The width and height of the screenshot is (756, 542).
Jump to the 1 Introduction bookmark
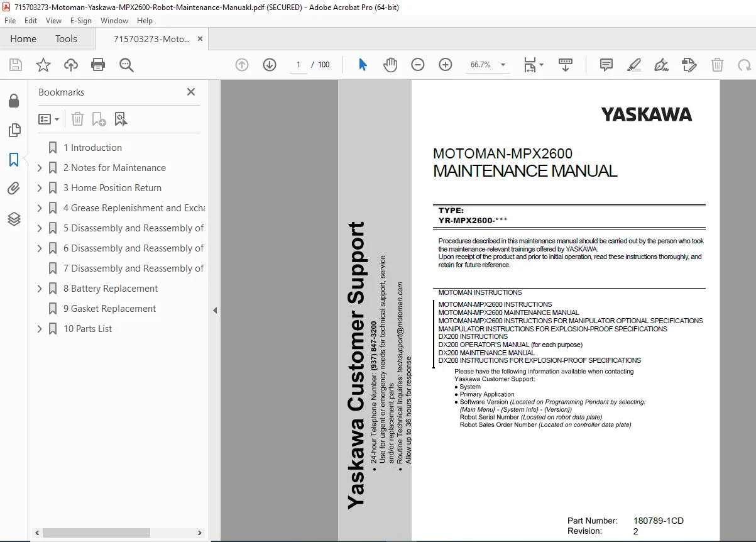[92, 148]
